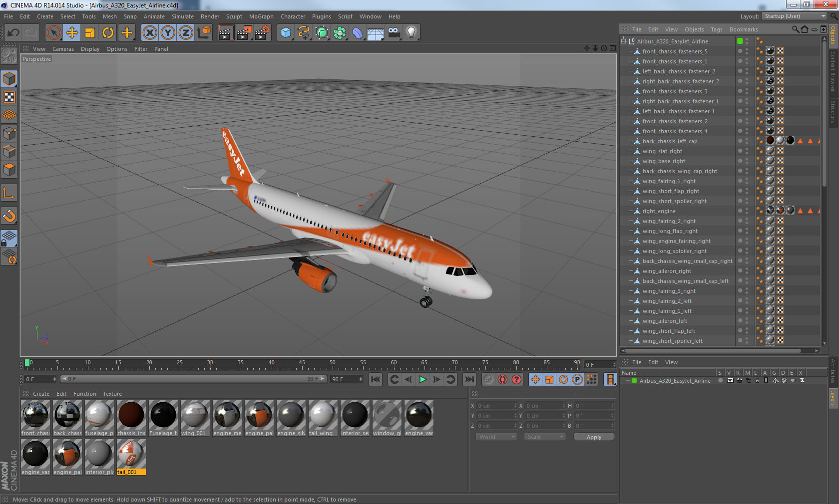This screenshot has width=839, height=504.
Task: Activate the Scale tool
Action: (90, 33)
